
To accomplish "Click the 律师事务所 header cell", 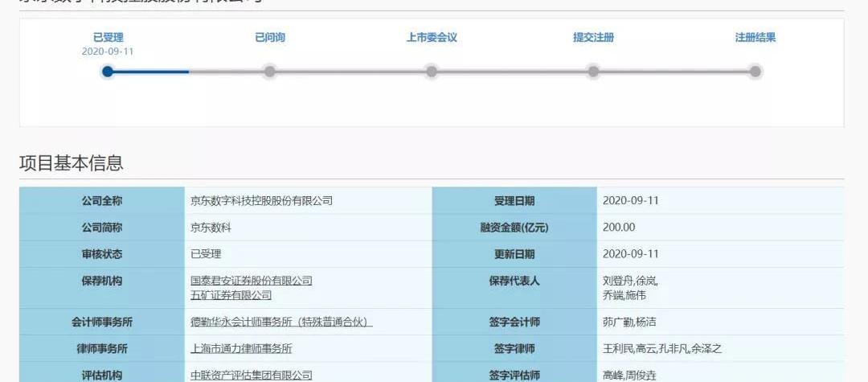I will [102, 349].
